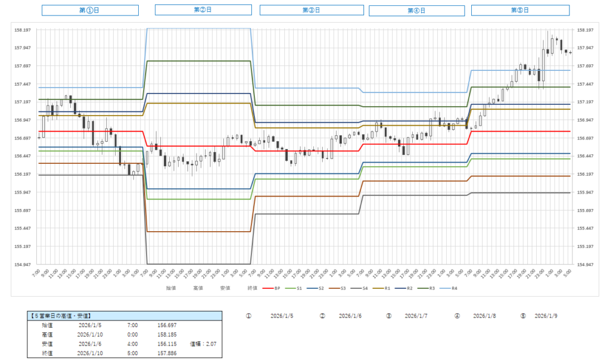Select the 始値 legend label

click(x=171, y=288)
